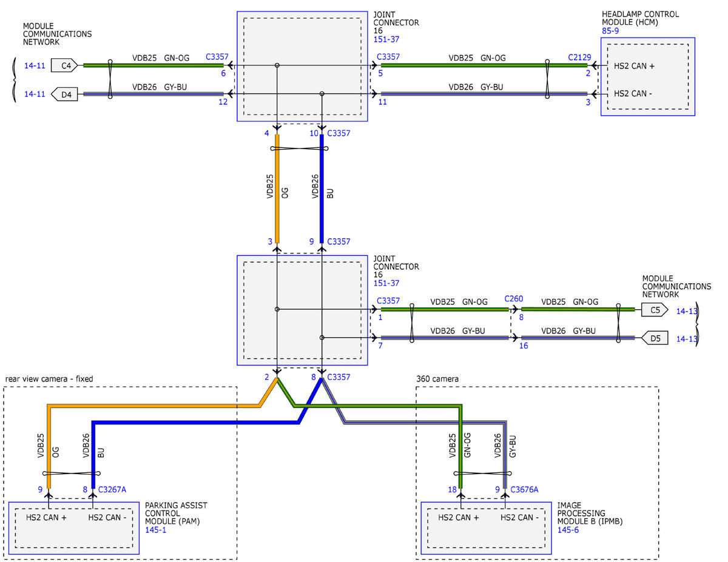Open the 85-9 Headlamp Control Module link

tap(610, 31)
